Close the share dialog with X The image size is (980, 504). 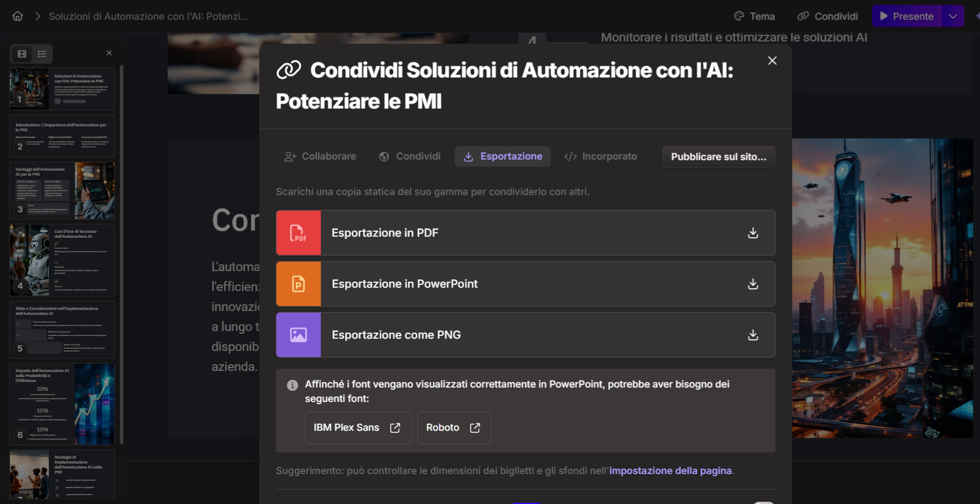(x=772, y=61)
